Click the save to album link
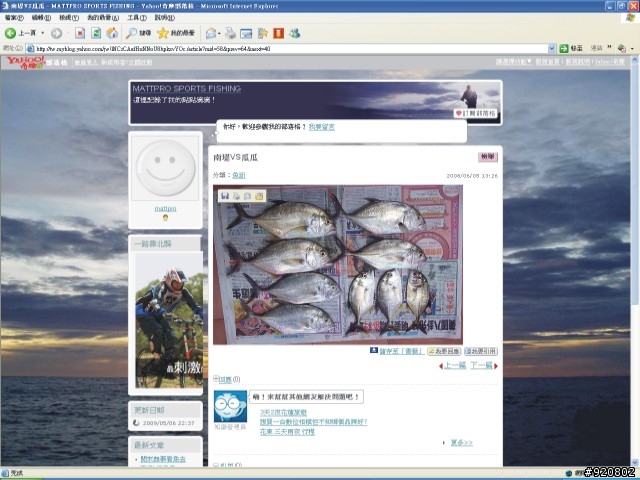 point(401,351)
